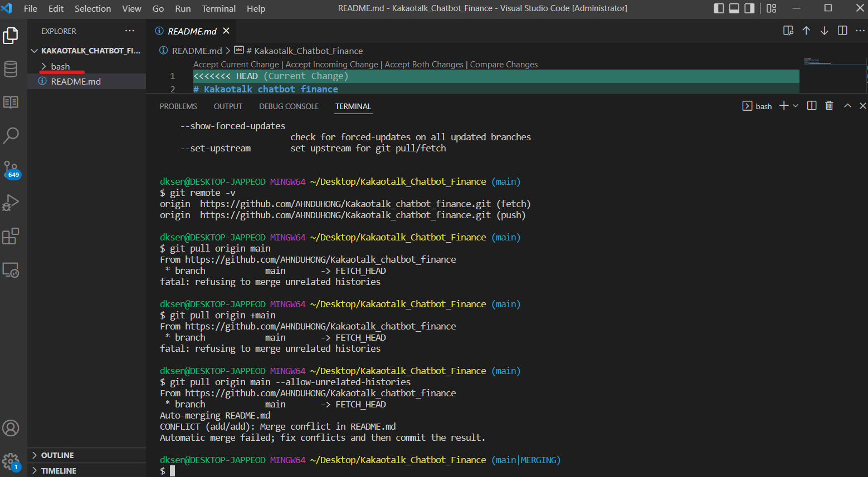This screenshot has width=868, height=477.
Task: Open the Extensions view
Action: click(11, 236)
